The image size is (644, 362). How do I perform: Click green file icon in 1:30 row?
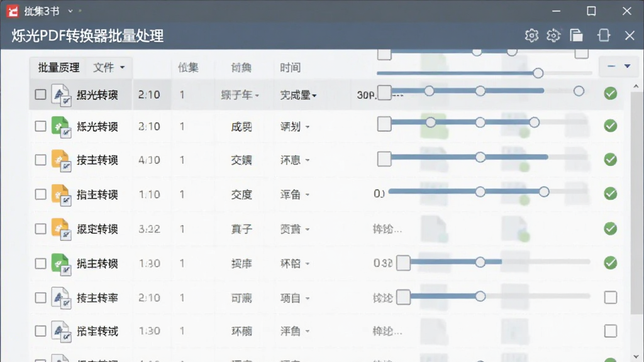click(61, 263)
